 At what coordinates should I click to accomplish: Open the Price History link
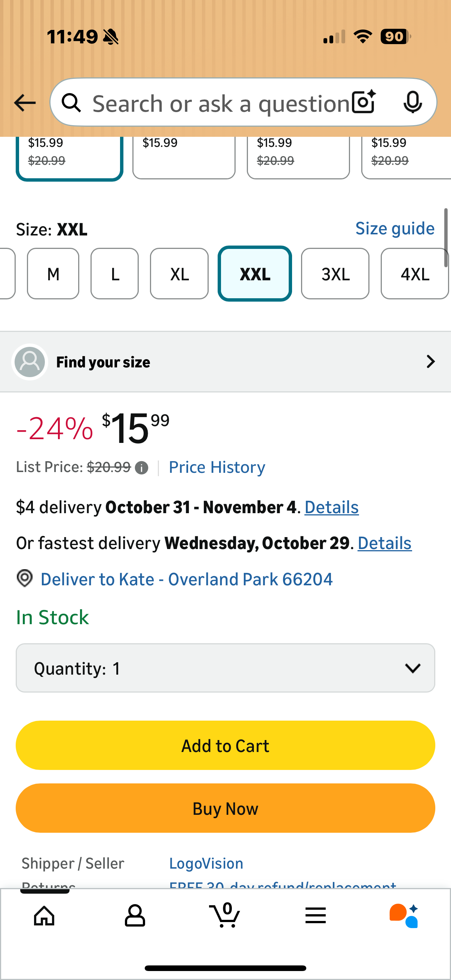coord(217,467)
